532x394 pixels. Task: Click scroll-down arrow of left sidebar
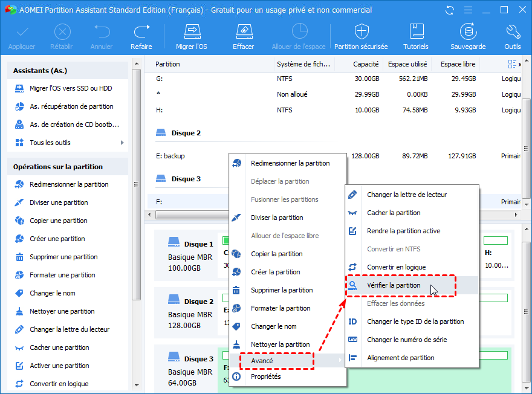[137, 385]
